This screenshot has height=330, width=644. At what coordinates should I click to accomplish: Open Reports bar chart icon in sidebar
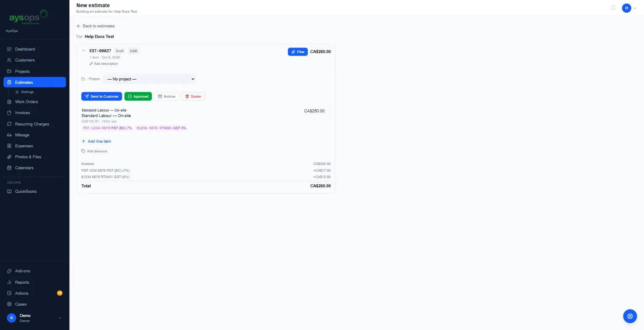9,282
